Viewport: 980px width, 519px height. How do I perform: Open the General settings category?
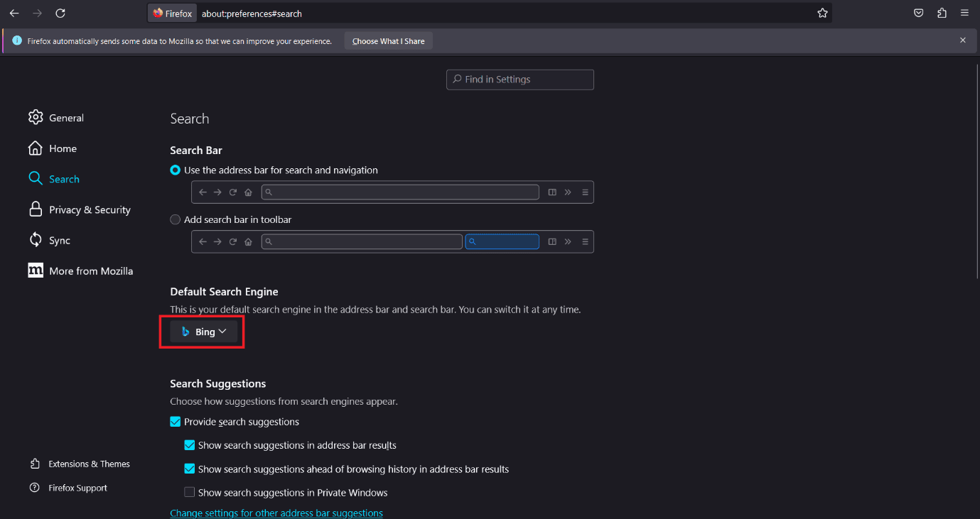click(x=56, y=118)
